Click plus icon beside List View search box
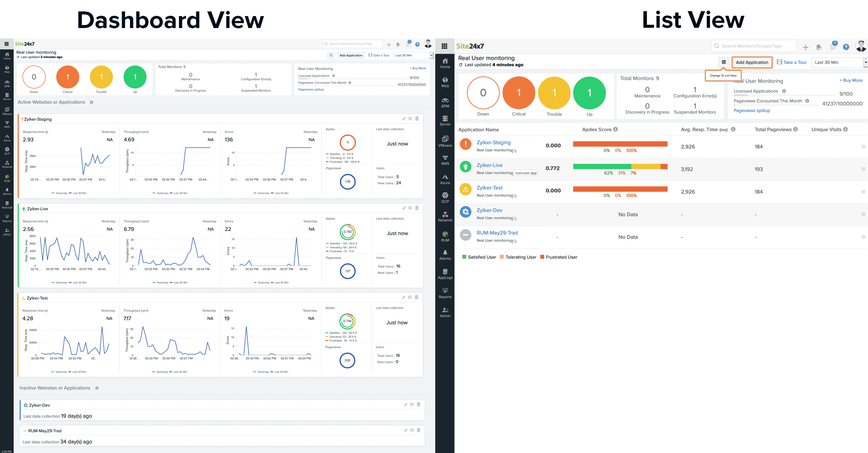Image resolution: width=868 pixels, height=453 pixels. (805, 48)
